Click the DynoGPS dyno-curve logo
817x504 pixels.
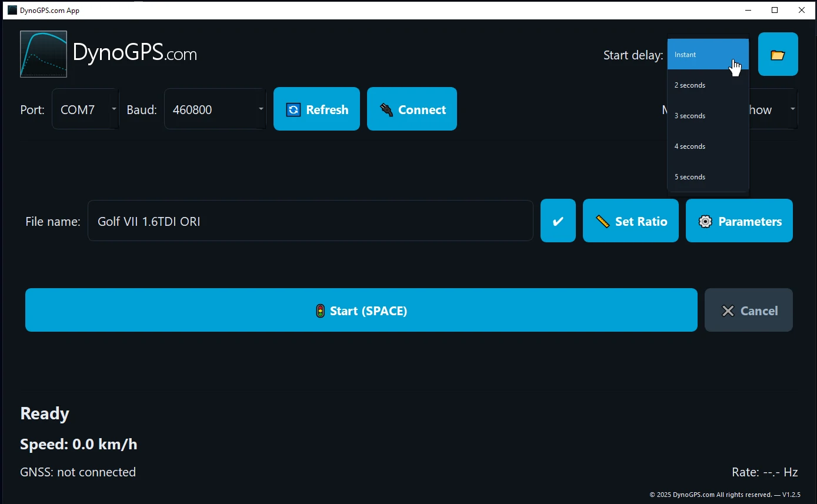click(44, 54)
